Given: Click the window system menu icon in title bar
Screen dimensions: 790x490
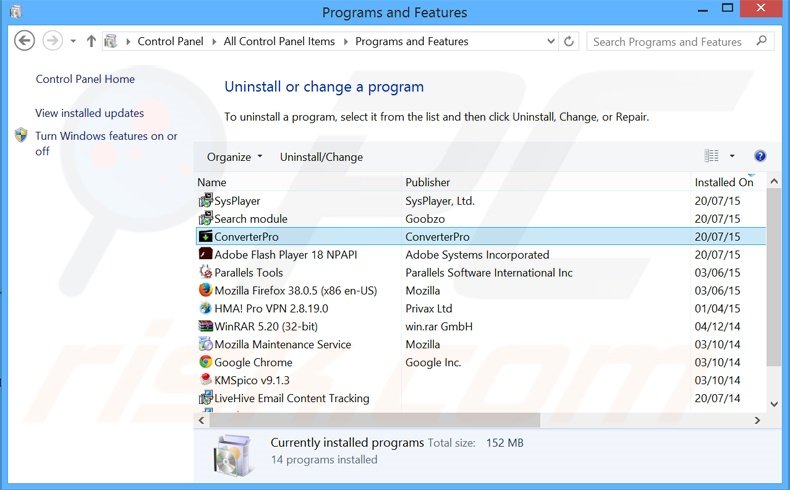Looking at the screenshot, I should click(x=16, y=12).
